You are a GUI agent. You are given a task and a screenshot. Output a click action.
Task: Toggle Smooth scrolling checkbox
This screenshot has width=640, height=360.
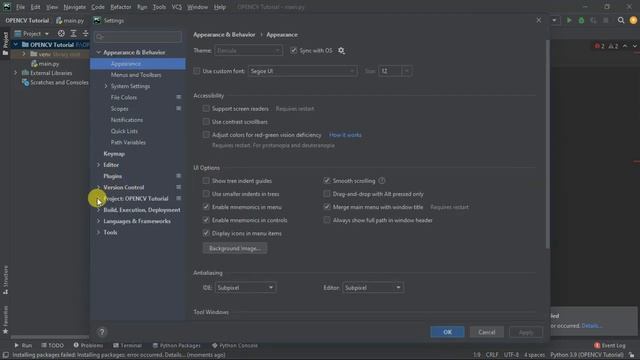click(x=327, y=180)
